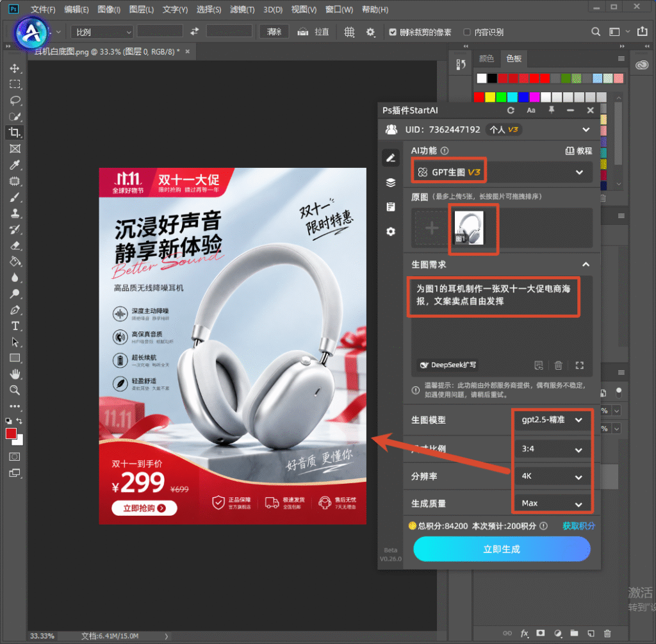Select the Move tool
The image size is (656, 644).
15,68
